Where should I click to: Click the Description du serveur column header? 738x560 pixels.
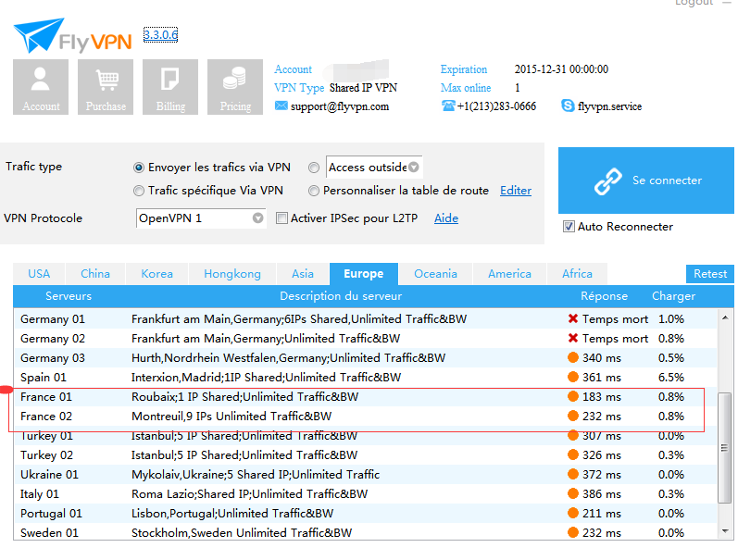point(341,296)
